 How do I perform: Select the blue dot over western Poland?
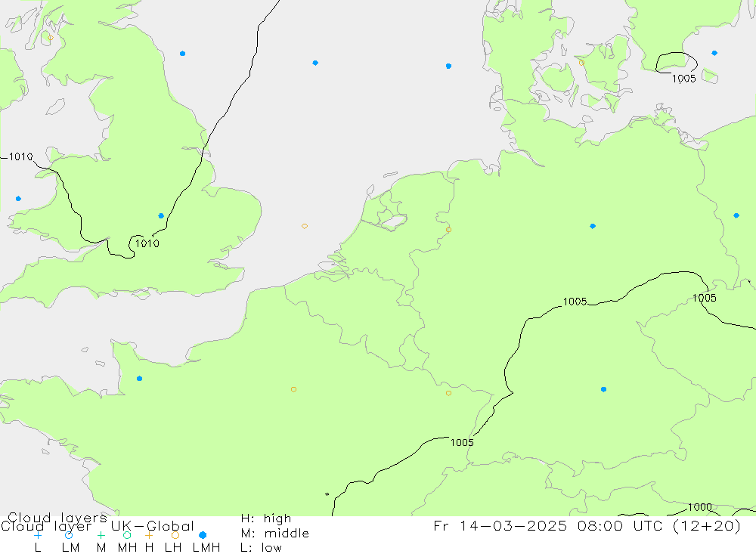coord(736,215)
